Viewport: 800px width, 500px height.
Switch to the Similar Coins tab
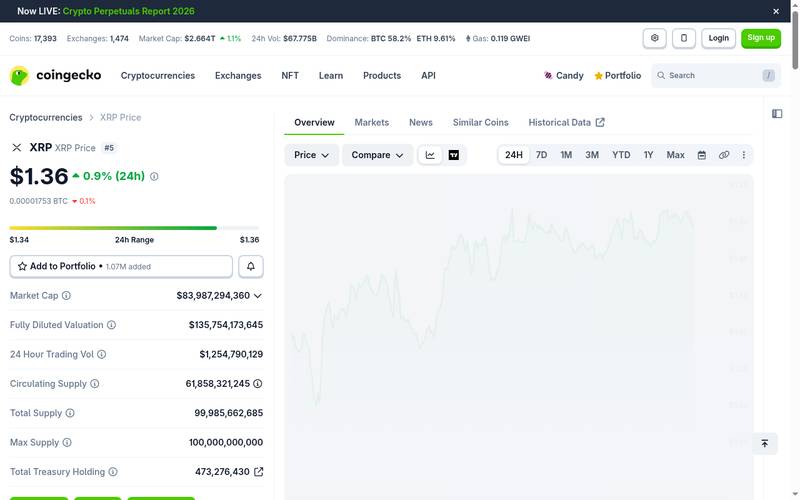pos(480,122)
